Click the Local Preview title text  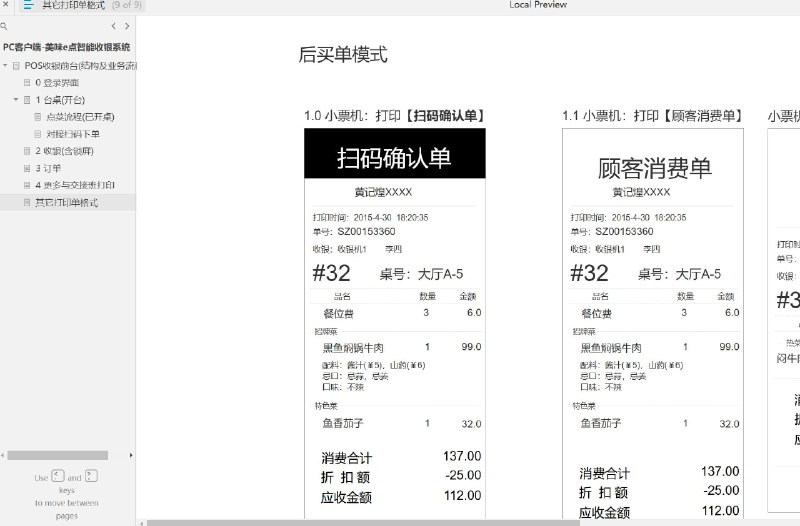[538, 5]
